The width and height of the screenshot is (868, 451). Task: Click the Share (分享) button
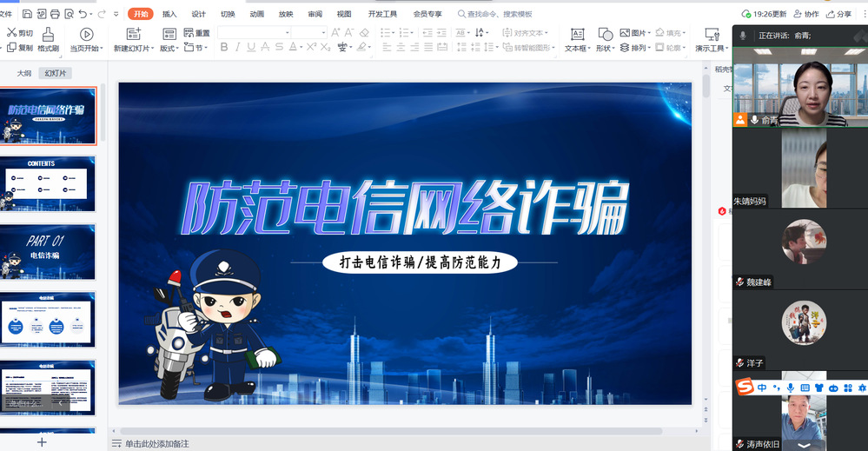pos(838,14)
